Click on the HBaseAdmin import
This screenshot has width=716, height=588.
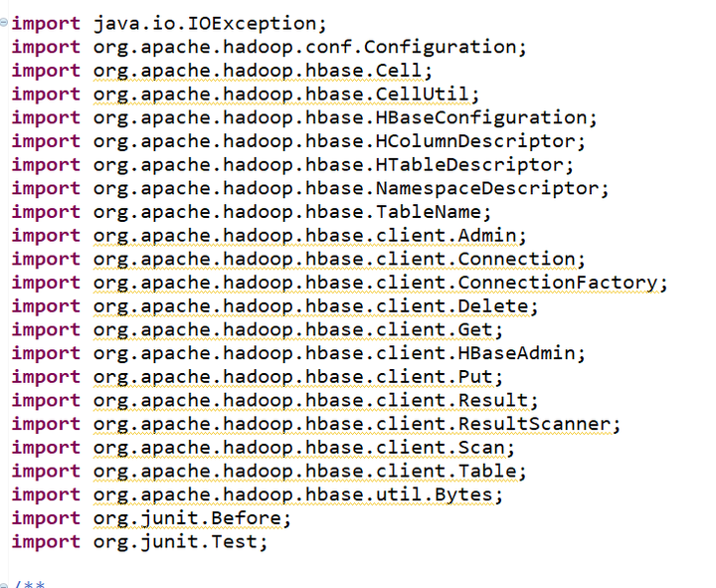coord(339,353)
